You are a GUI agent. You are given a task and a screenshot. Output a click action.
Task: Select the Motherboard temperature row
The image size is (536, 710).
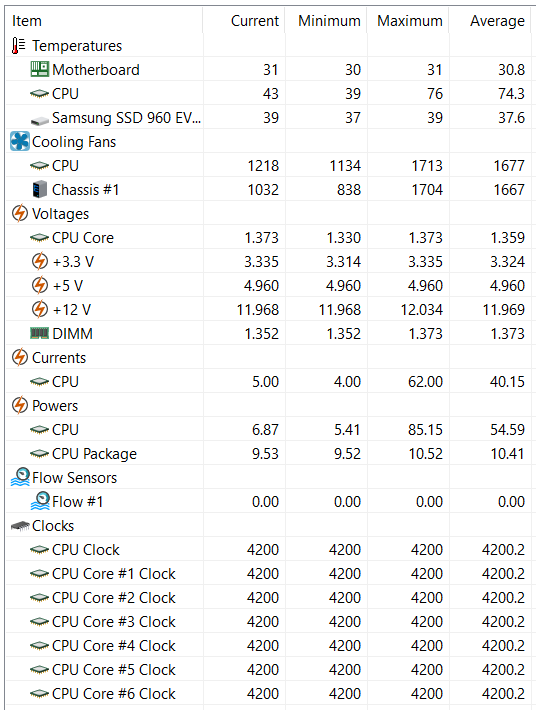tap(268, 70)
